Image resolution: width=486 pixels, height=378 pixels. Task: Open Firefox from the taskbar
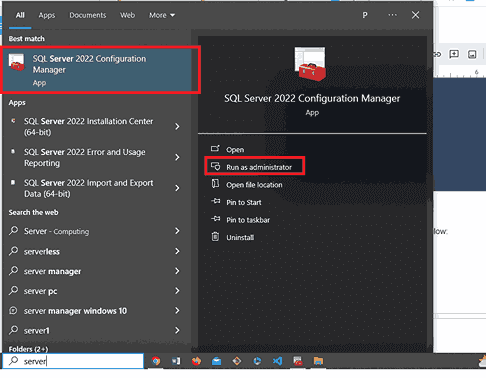[x=196, y=361]
